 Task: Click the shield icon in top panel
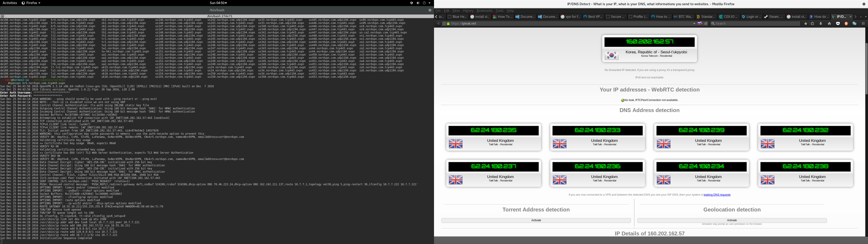click(412, 3)
